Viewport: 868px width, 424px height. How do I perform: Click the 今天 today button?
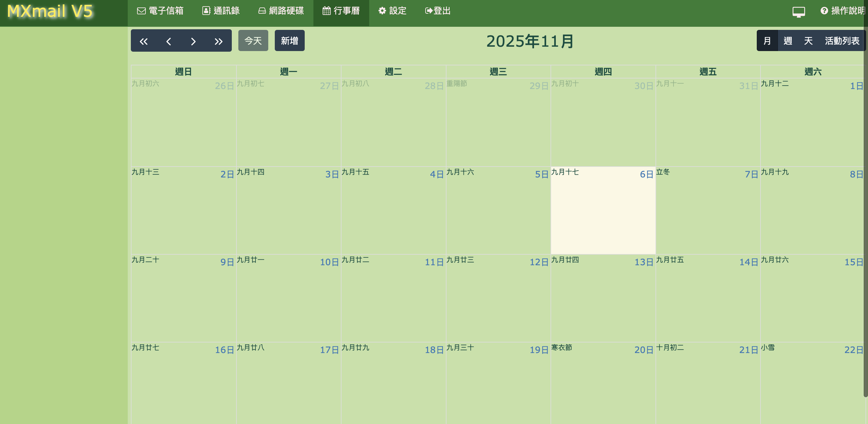(253, 41)
